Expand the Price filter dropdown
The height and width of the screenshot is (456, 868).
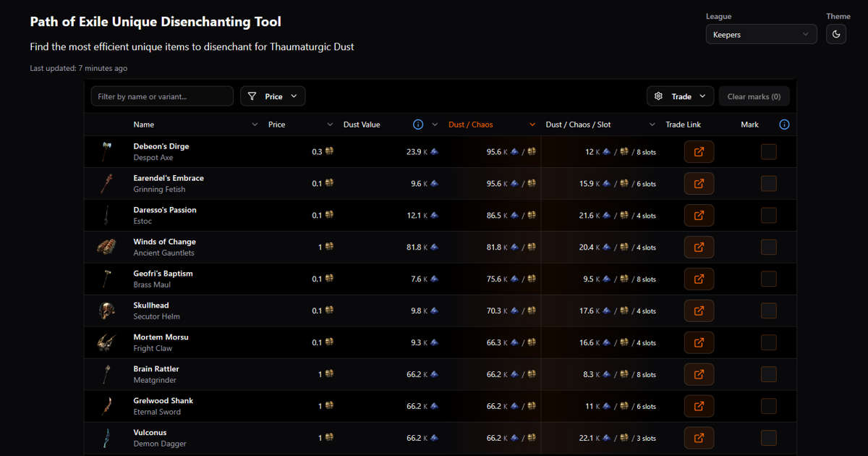tap(294, 96)
